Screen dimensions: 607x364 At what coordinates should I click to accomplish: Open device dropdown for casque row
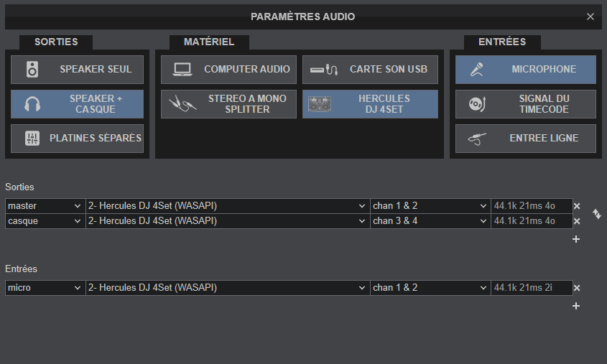[228, 221]
